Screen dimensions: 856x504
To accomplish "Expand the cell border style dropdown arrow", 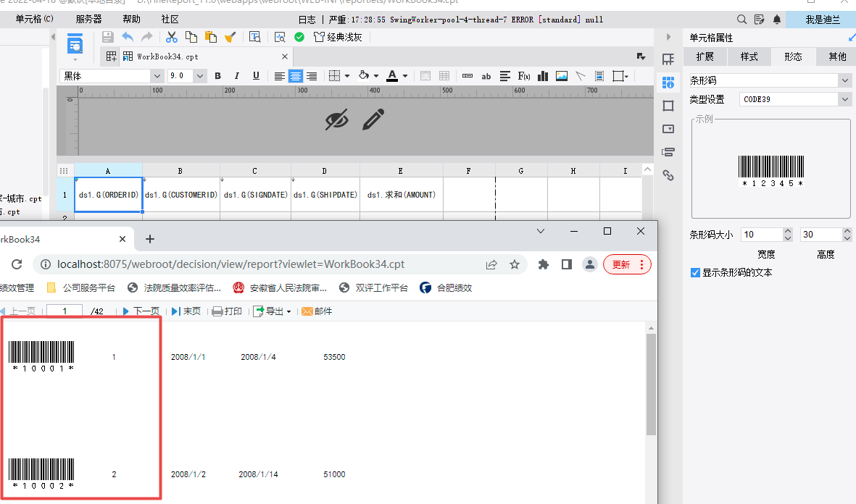I will tap(347, 76).
